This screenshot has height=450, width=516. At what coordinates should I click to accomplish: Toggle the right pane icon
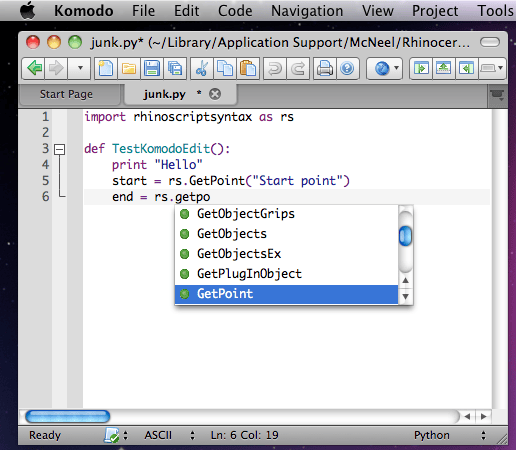click(467, 68)
